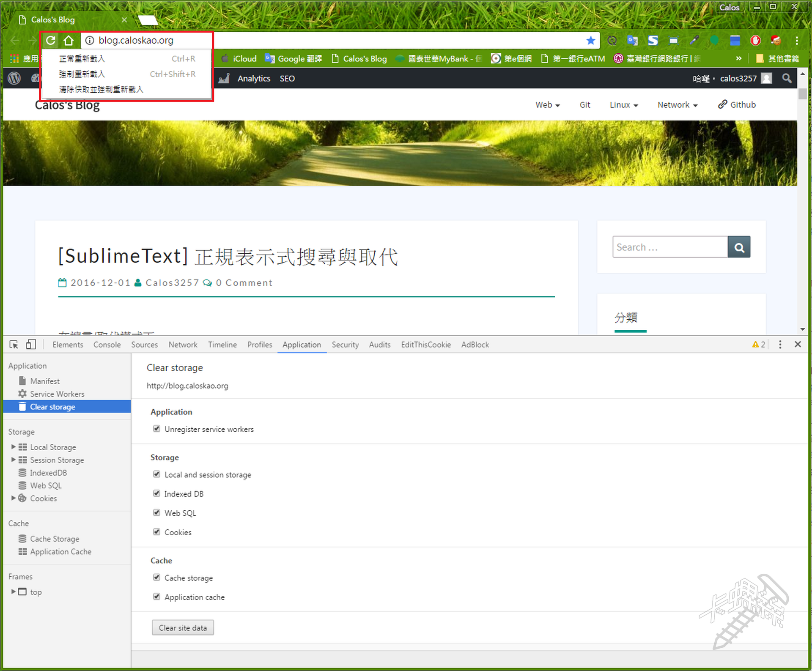Screen dimensions: 812x671
Task: Uncheck the Cookies storage checkbox
Action: [x=157, y=532]
